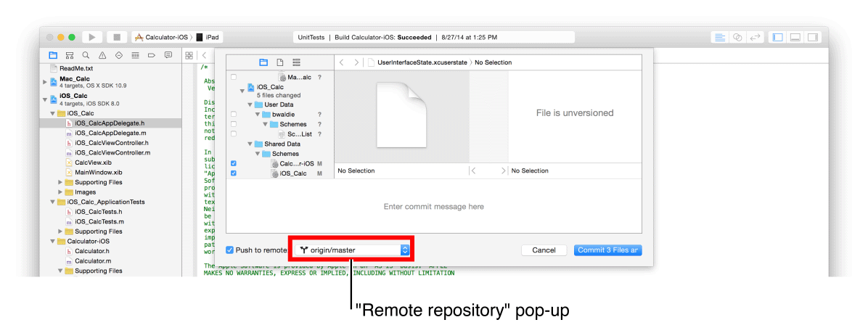Check the box next to Sc...List
868x333 pixels.
(234, 134)
